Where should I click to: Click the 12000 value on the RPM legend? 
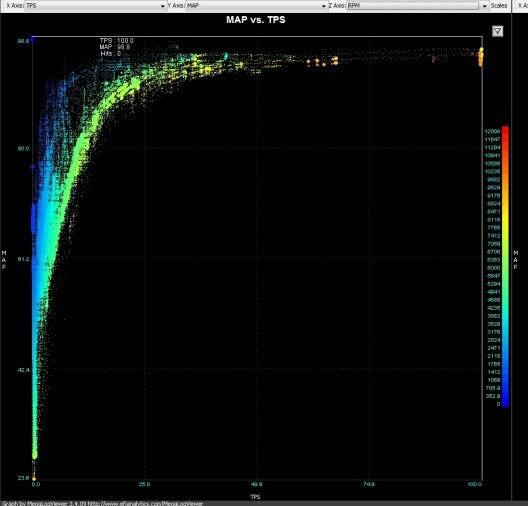[492, 131]
